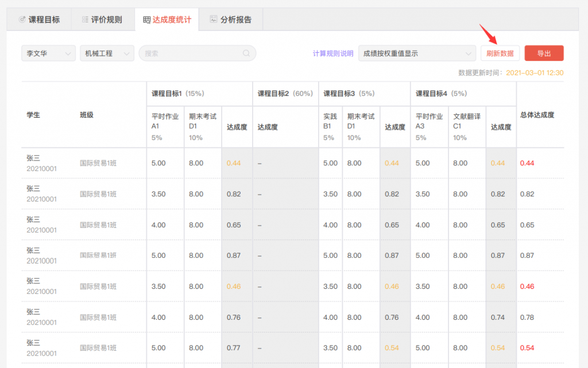Click the 课程目标2 (60%) column header
The height and width of the screenshot is (368, 588).
tap(285, 94)
